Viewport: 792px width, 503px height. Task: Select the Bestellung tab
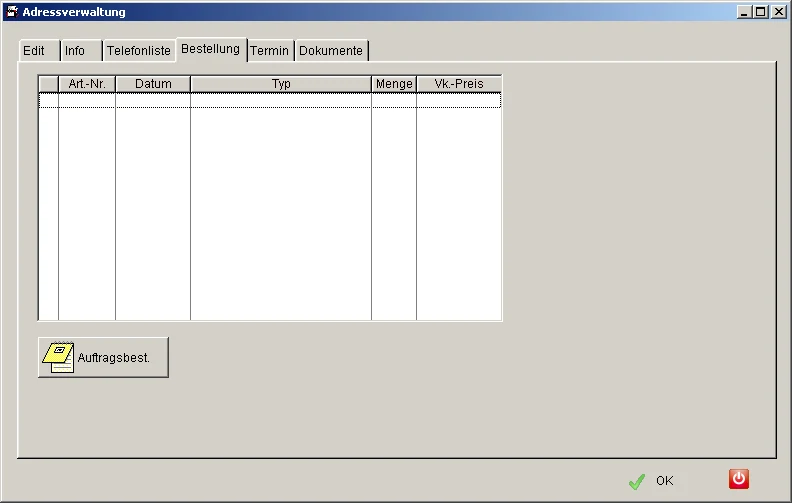[211, 49]
